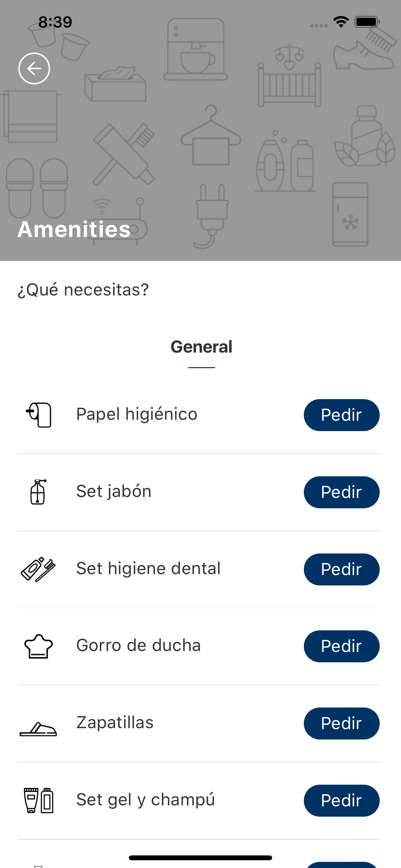Select the General tab
The image size is (401, 868).
click(x=201, y=347)
